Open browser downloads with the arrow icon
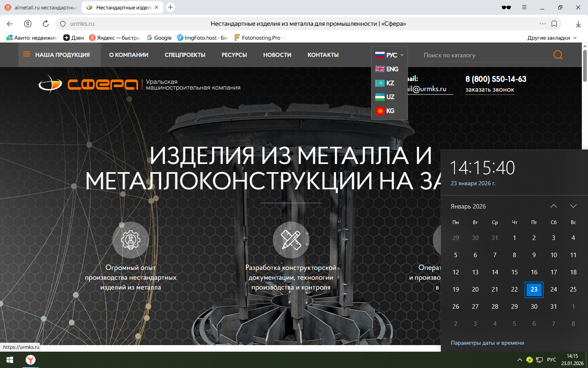The image size is (588, 368). (578, 24)
